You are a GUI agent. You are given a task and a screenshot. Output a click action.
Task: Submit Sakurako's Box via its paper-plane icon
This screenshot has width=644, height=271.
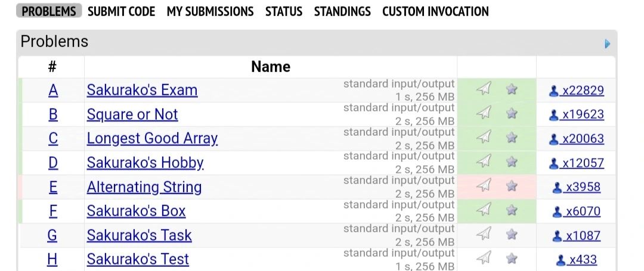[484, 210]
